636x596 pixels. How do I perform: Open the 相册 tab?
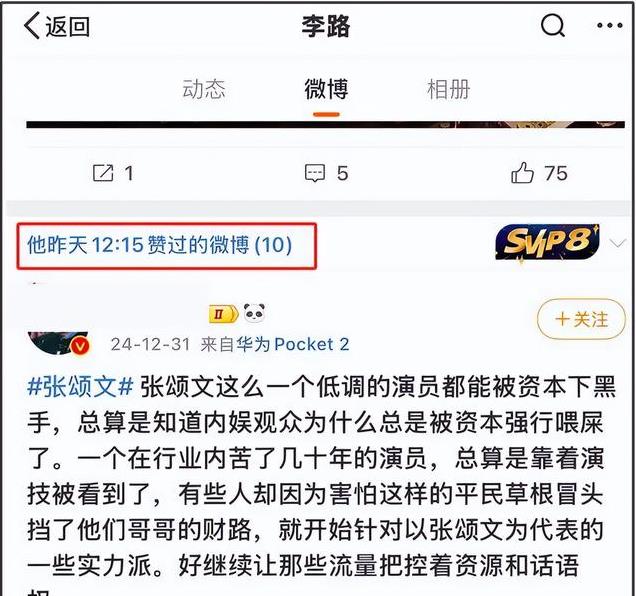click(448, 89)
